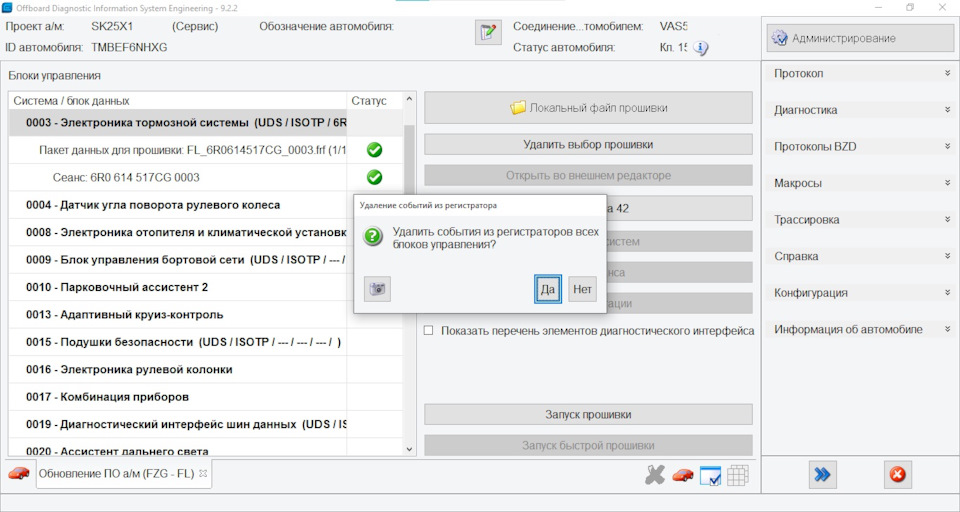This screenshot has width=960, height=512.
Task: Click the Статус column header
Action: (374, 101)
